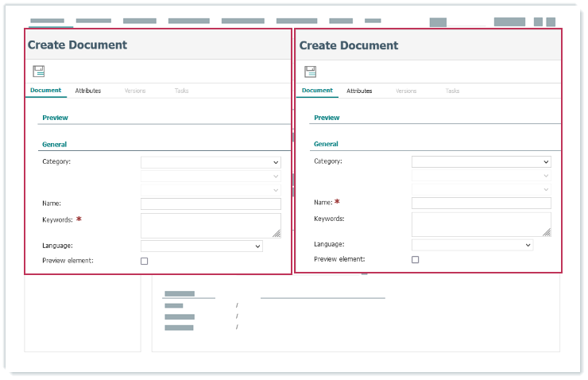Expand the Language dropdown in right panel
Screen dimensions: 588x380
tap(472, 246)
